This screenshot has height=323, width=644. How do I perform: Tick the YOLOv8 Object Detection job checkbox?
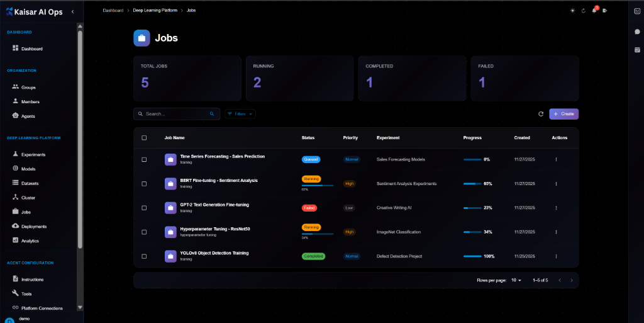tap(144, 256)
